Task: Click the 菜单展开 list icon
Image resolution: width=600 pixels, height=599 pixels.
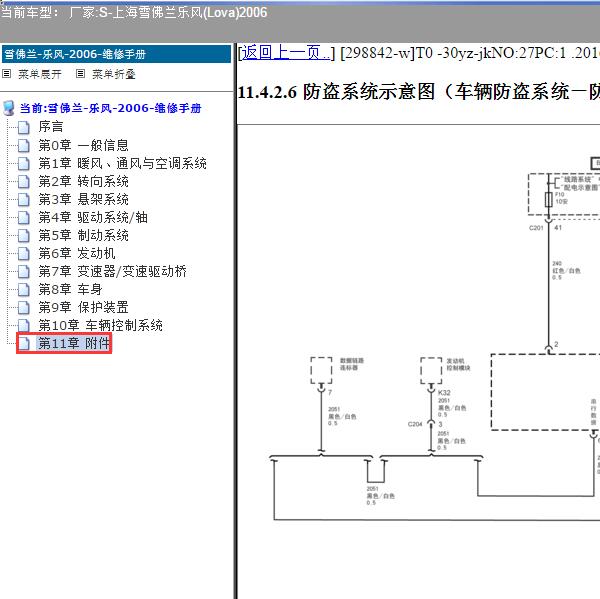Action: (7, 73)
